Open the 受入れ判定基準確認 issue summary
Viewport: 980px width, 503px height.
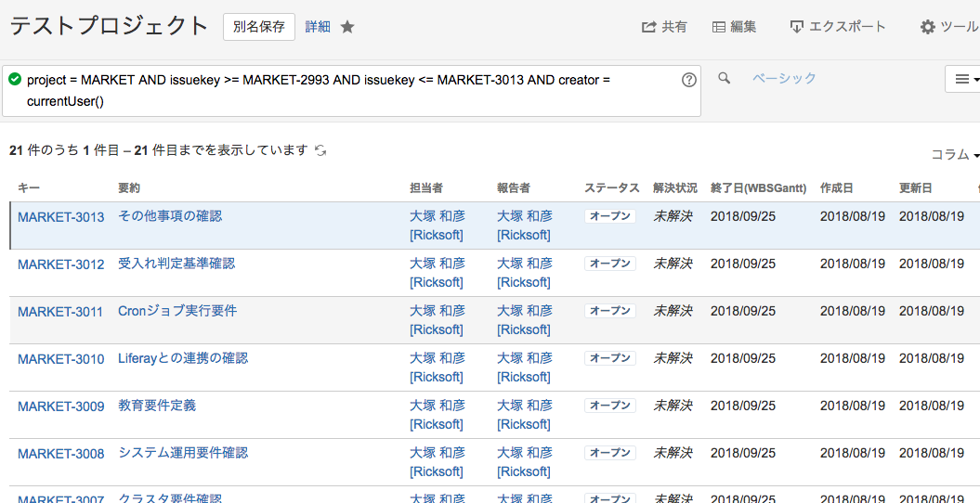(x=176, y=264)
